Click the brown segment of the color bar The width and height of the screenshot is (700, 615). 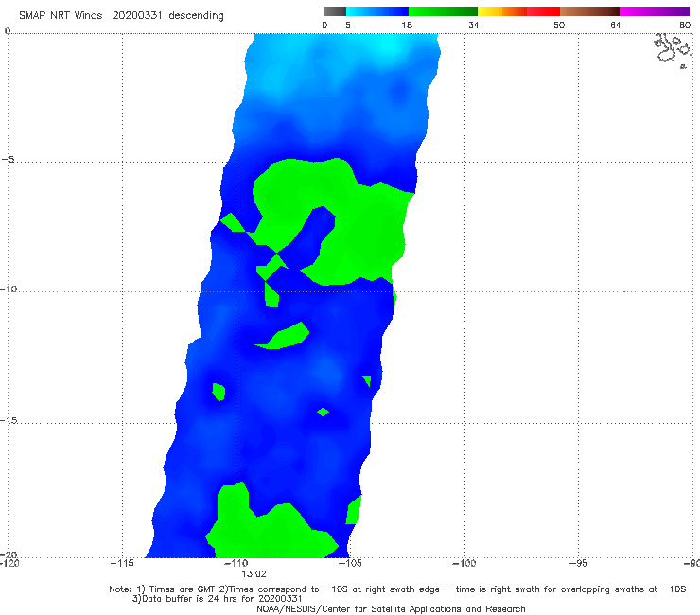pyautogui.click(x=589, y=11)
